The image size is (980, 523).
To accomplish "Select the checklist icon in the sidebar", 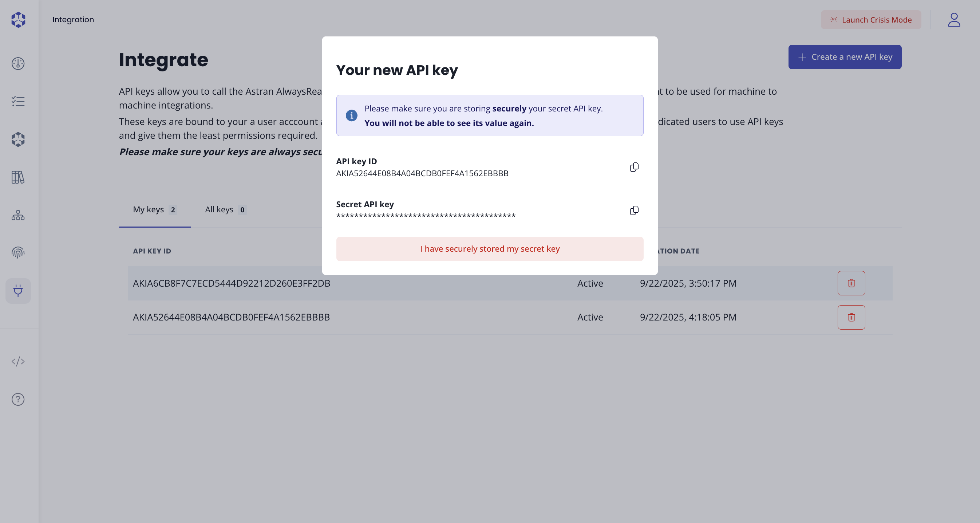I will coord(18,101).
